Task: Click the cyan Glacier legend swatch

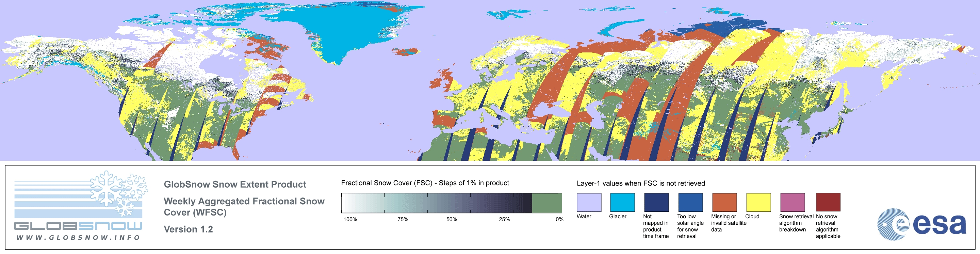Action: [622, 202]
